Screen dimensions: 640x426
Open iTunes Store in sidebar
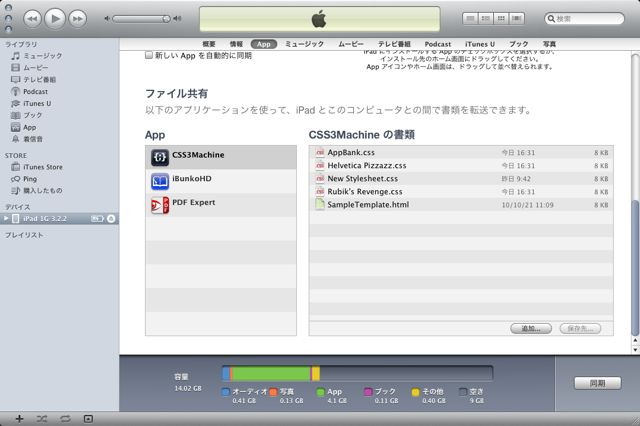click(43, 167)
